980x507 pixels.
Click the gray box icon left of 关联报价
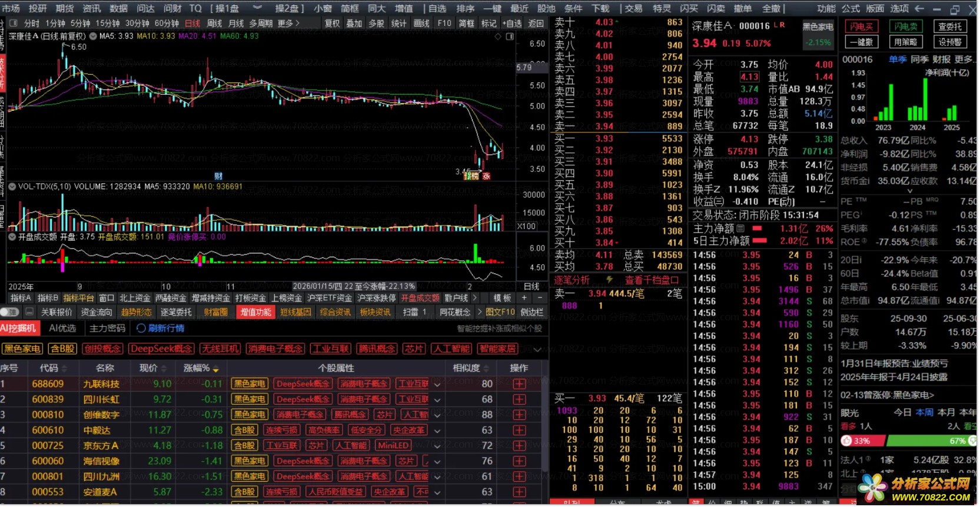tap(29, 313)
